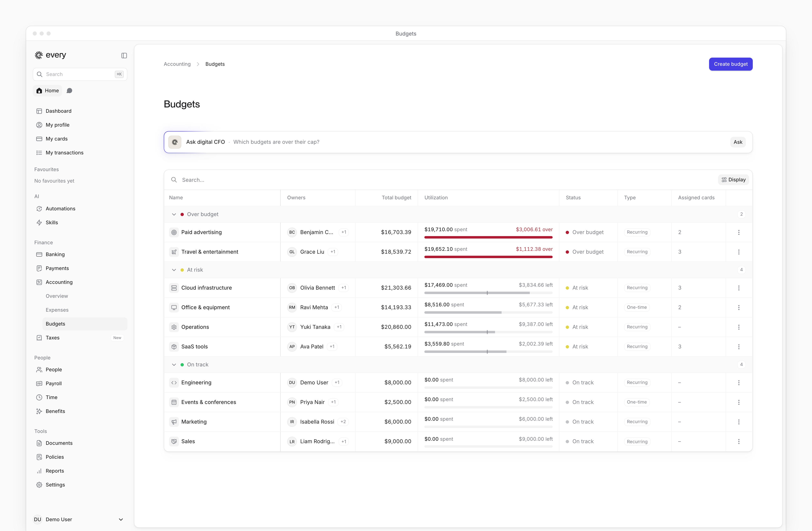Screen dimensions: 812x531
Task: Open My cards in the sidebar
Action: 80,139
